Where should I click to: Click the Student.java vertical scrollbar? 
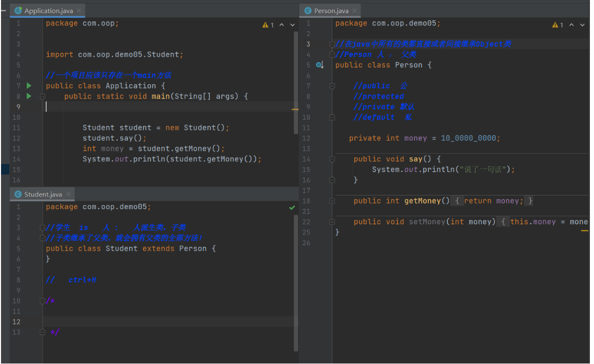[296, 283]
